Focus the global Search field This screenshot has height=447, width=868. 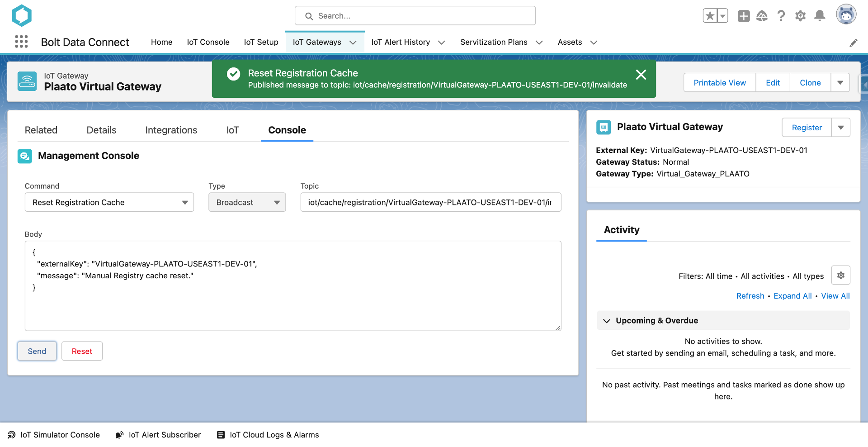point(415,16)
